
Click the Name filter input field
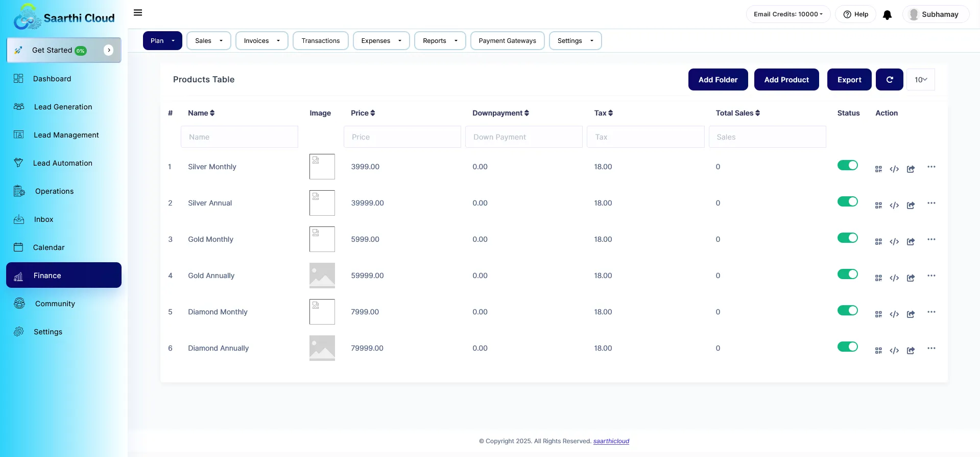click(x=239, y=137)
